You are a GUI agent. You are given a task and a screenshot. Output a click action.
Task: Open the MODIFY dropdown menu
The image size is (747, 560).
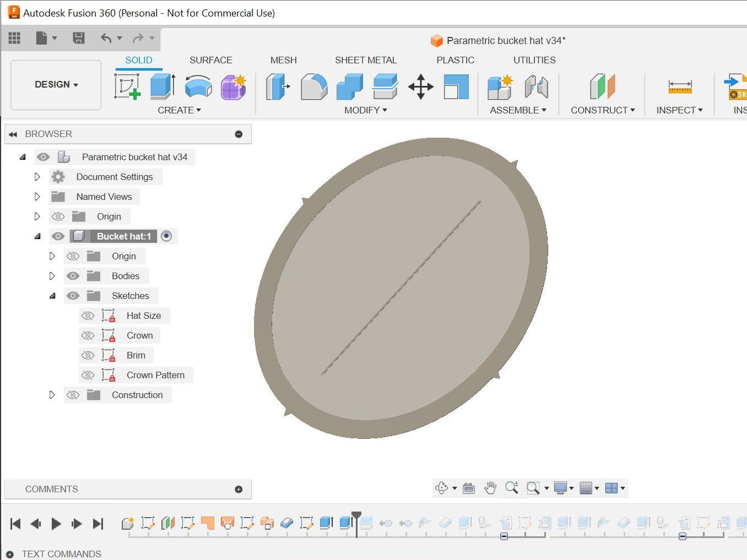366,110
